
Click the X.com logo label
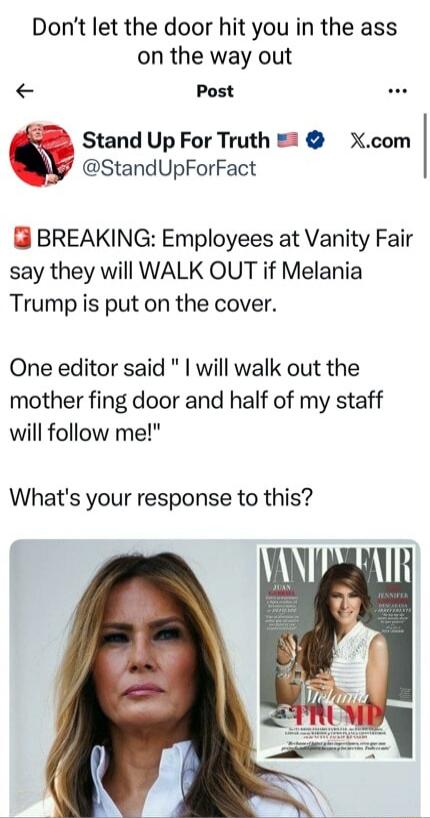point(379,141)
